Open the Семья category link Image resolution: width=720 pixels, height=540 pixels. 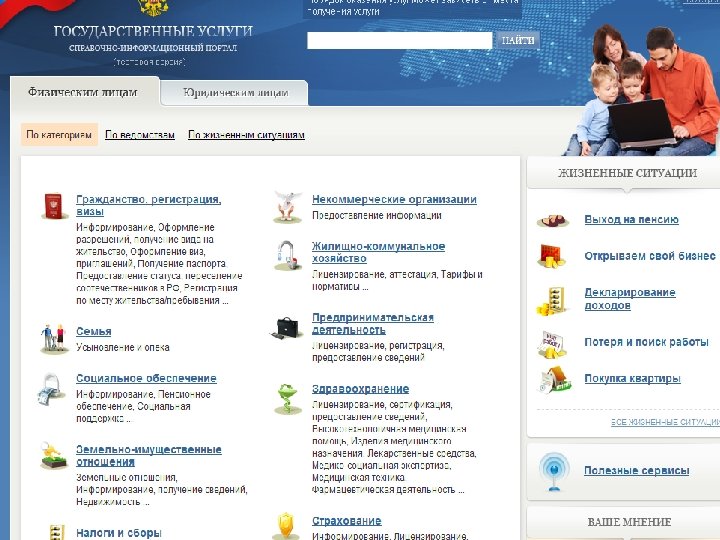(94, 332)
